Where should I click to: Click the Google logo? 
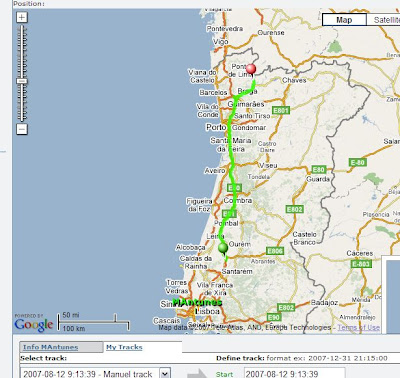click(33, 325)
